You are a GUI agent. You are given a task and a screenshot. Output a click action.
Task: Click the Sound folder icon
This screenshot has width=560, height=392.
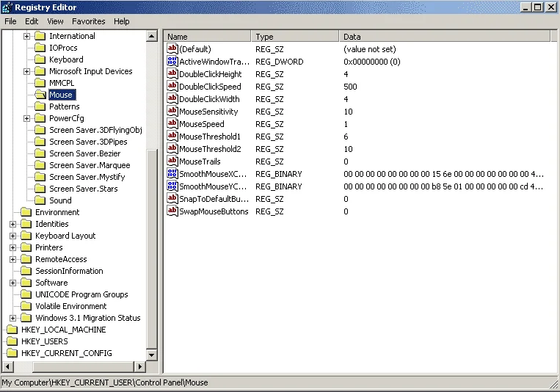[40, 200]
